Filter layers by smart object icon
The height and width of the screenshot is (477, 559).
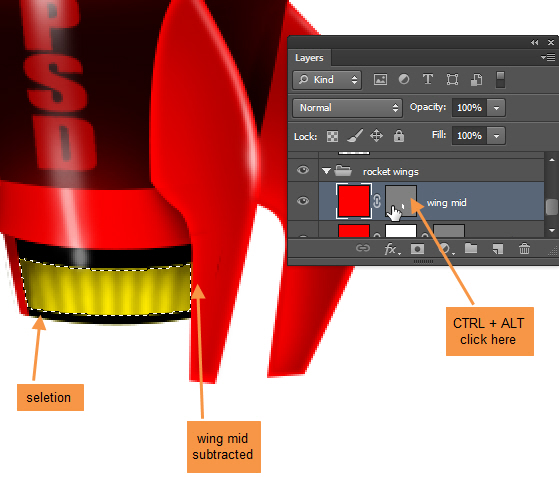tap(476, 79)
